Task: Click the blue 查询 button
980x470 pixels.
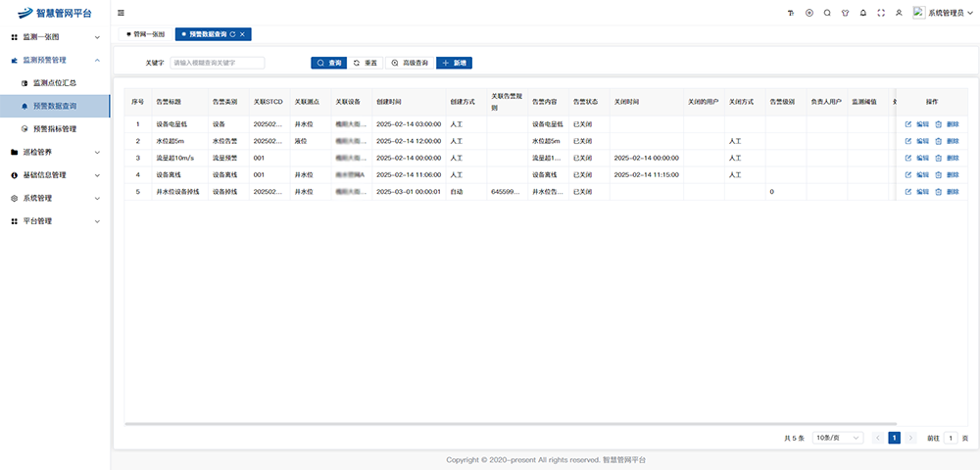Action: coord(328,63)
